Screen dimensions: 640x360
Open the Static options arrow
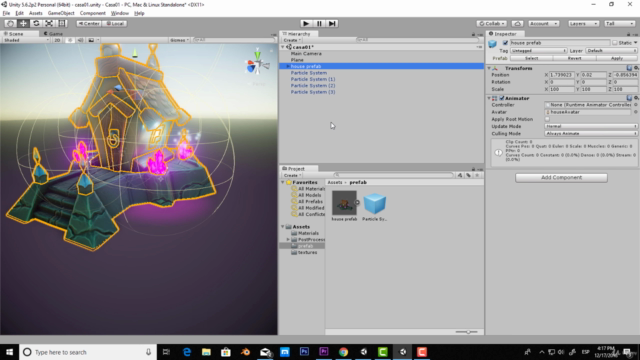pos(636,43)
